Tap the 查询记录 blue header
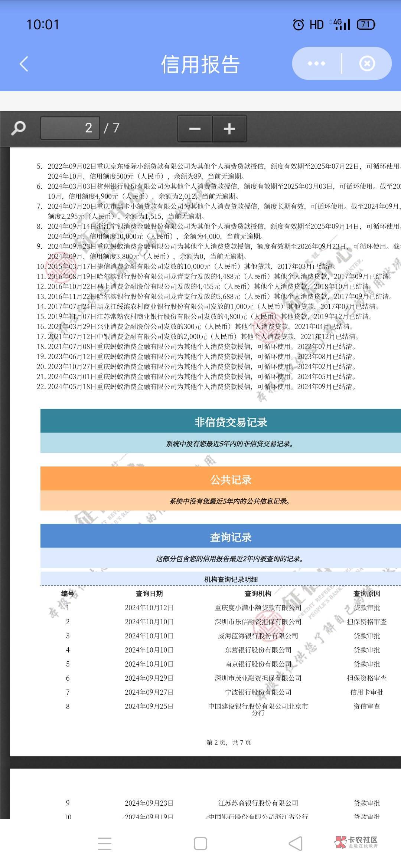This screenshot has height=868, width=401. point(231,537)
